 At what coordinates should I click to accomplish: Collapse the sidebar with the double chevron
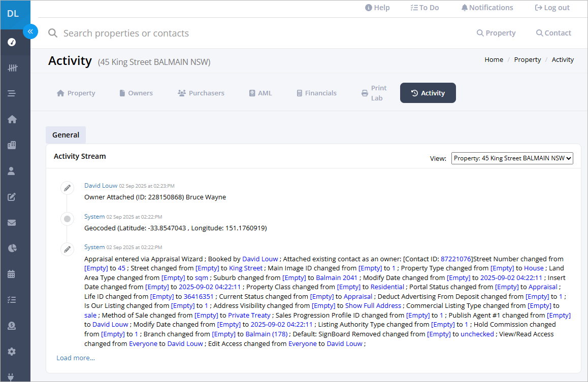coord(30,31)
